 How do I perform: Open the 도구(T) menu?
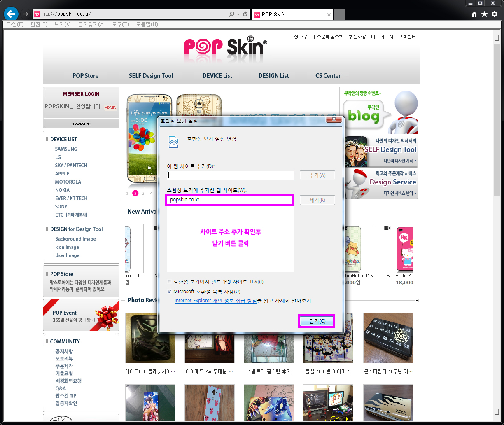coord(120,24)
